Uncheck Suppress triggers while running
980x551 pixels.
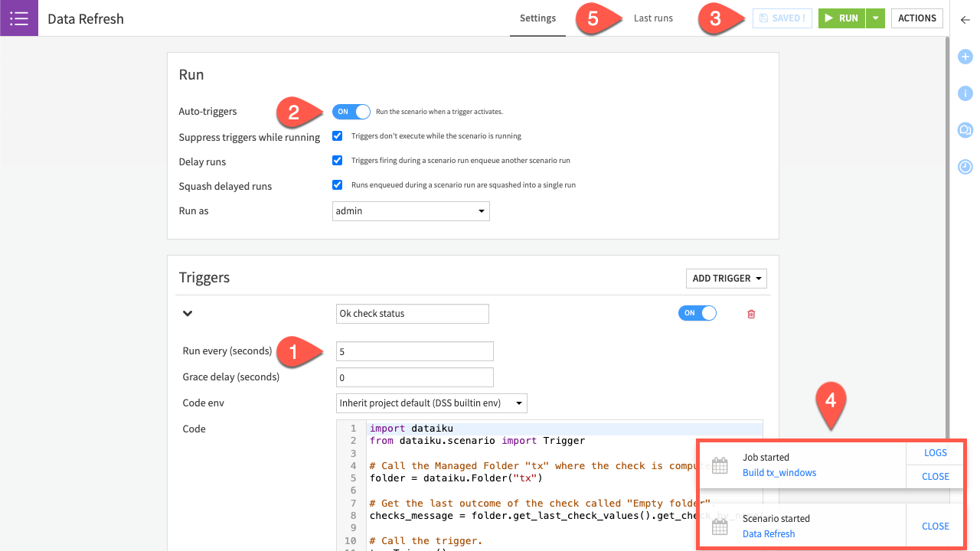[x=337, y=136]
